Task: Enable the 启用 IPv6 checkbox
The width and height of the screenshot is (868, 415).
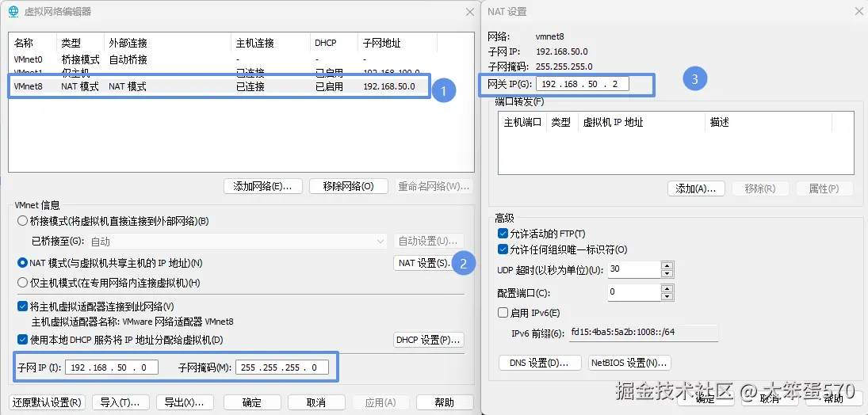Action: click(503, 313)
